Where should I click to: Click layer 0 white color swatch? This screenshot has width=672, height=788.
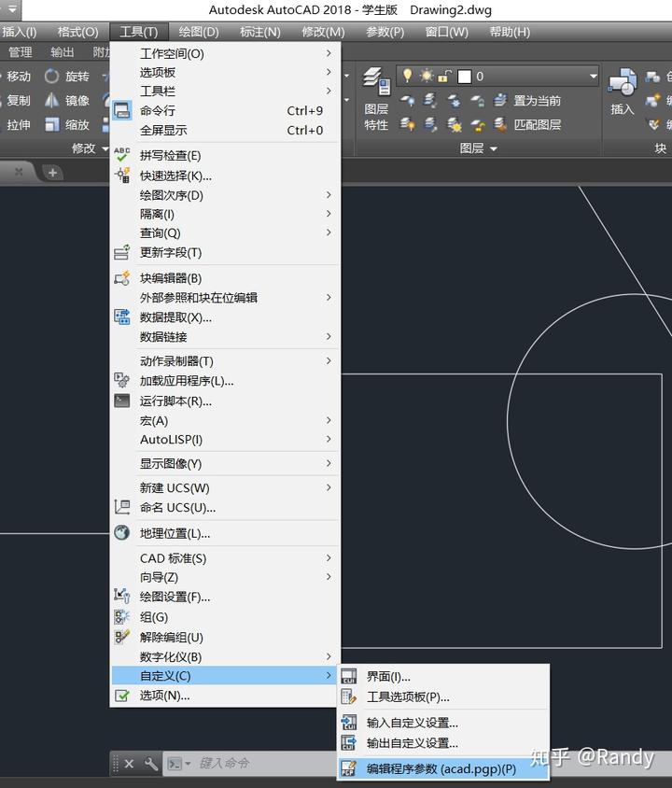tap(465, 77)
